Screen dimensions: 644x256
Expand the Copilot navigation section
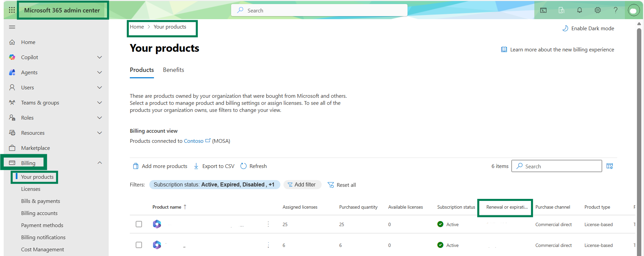point(100,57)
